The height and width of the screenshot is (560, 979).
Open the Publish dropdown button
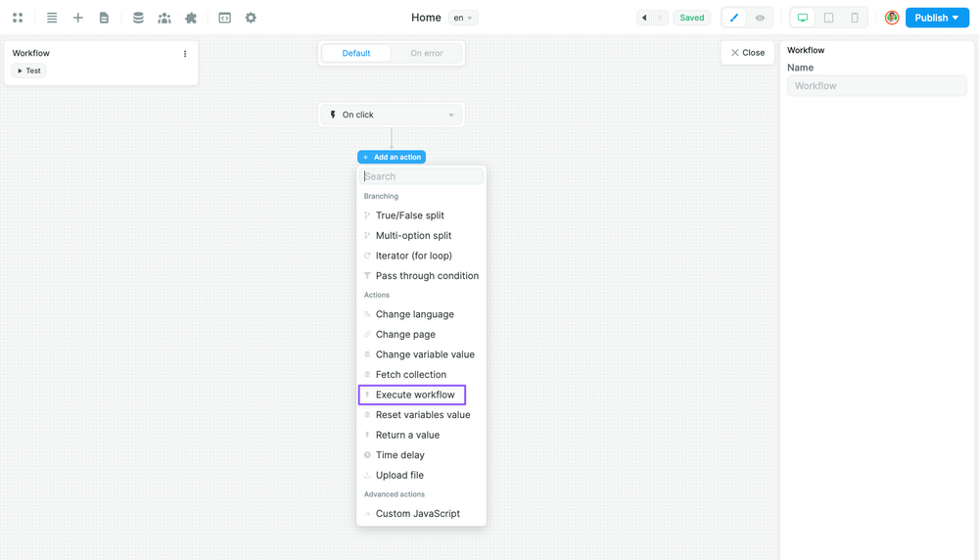tap(937, 18)
